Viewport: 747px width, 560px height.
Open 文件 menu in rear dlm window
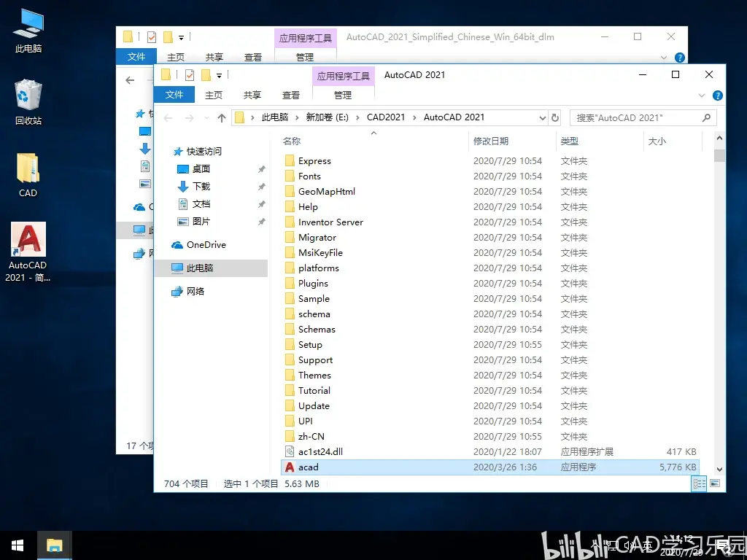pos(136,57)
